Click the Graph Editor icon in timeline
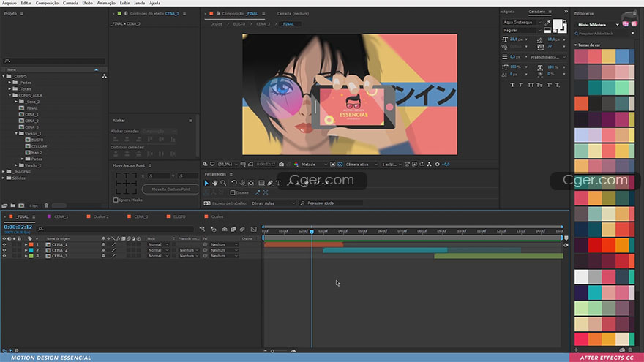The image size is (644, 362). point(253,229)
